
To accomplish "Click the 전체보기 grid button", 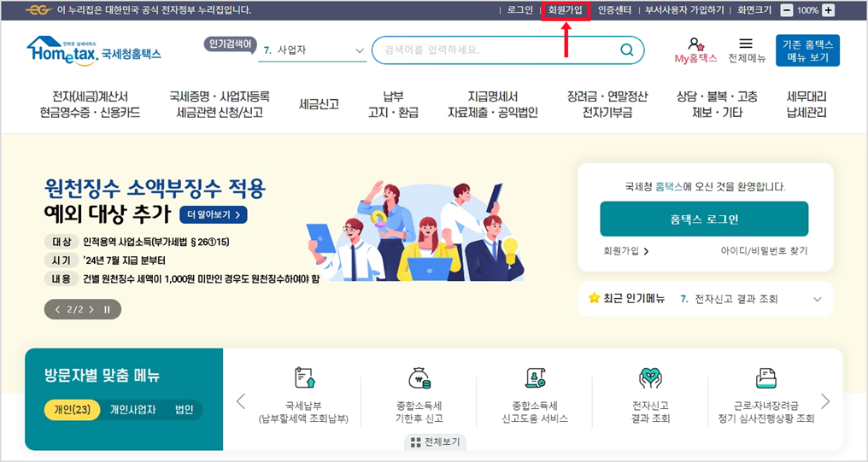I will (435, 442).
